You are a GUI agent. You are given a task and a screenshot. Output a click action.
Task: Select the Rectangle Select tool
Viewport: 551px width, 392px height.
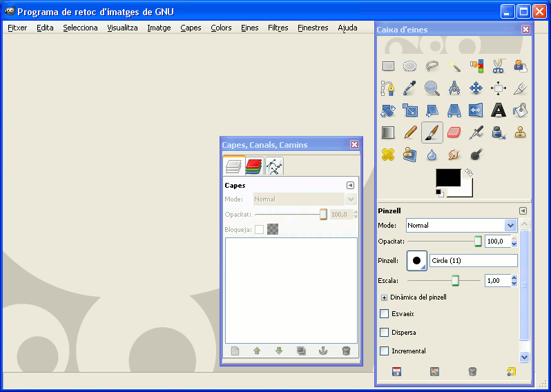(388, 66)
